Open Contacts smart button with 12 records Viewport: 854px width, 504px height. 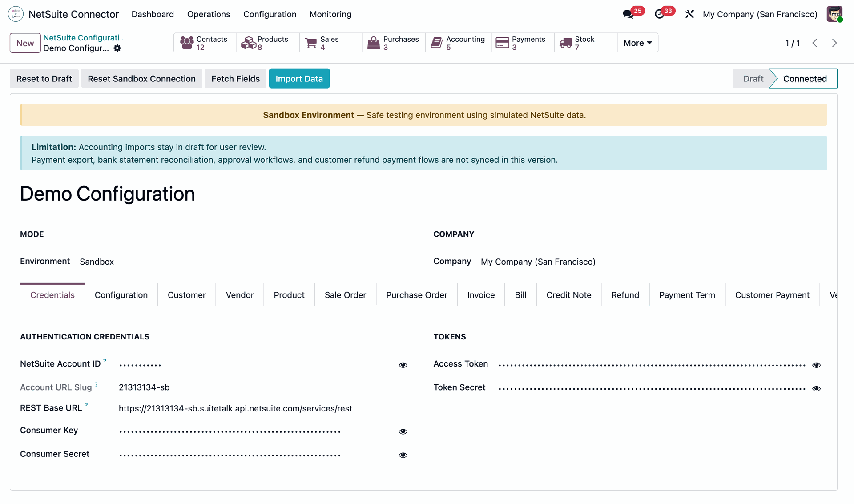coord(205,43)
